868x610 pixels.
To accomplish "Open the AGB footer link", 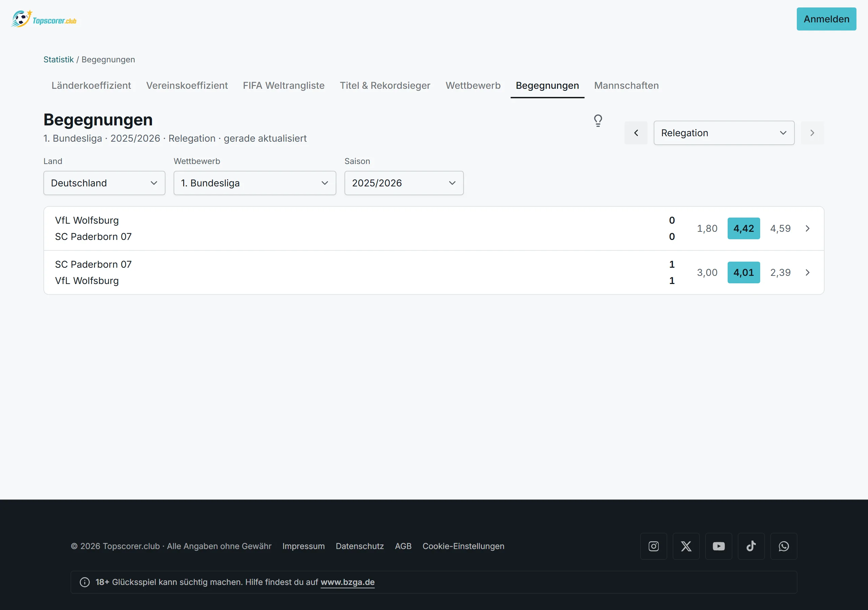I will (403, 546).
